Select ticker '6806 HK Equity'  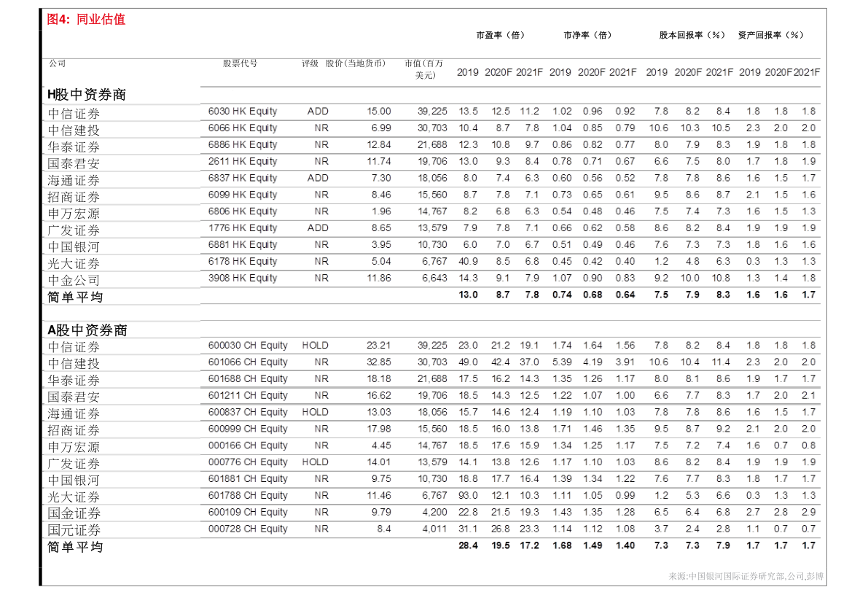243,211
